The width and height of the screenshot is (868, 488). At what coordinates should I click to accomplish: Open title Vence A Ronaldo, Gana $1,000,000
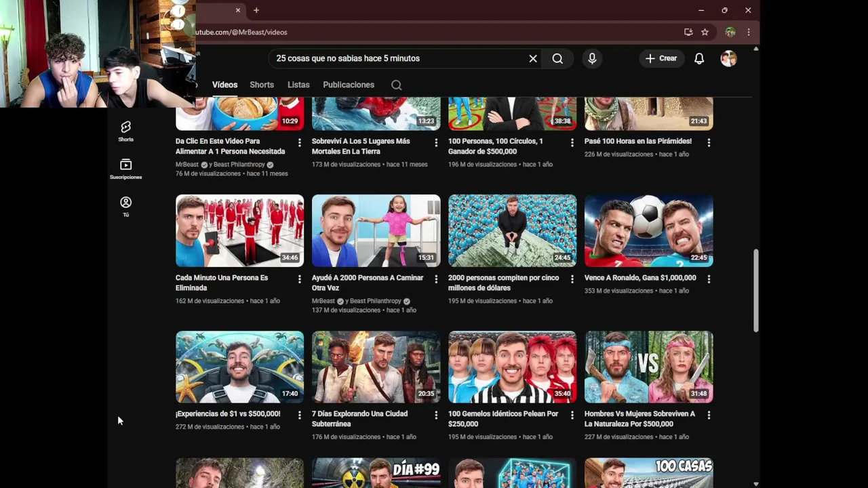(640, 278)
